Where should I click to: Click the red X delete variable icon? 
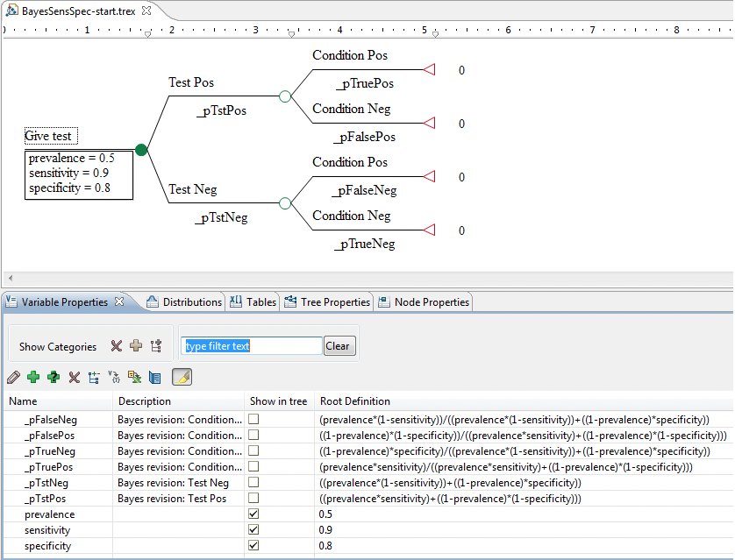coord(75,378)
